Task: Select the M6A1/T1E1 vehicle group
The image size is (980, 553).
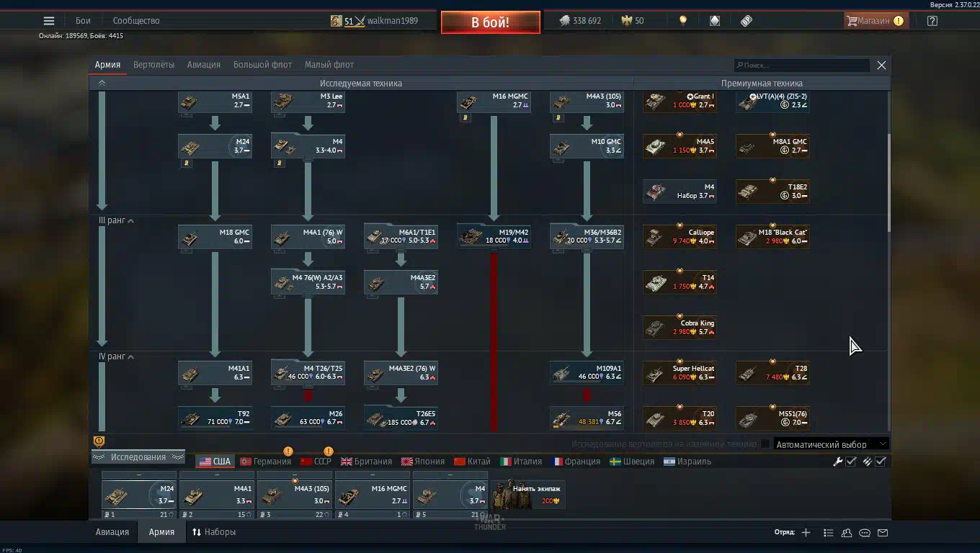Action: click(401, 237)
